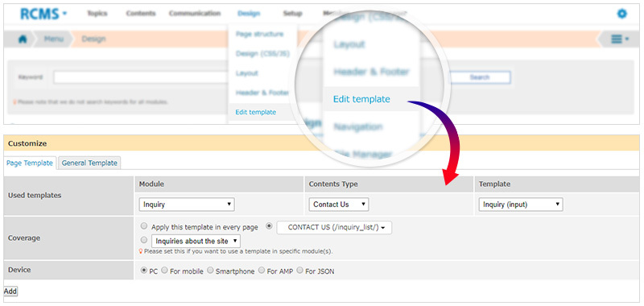644x306 pixels.
Task: Click Design in the breadcrumb
Action: coord(93,39)
